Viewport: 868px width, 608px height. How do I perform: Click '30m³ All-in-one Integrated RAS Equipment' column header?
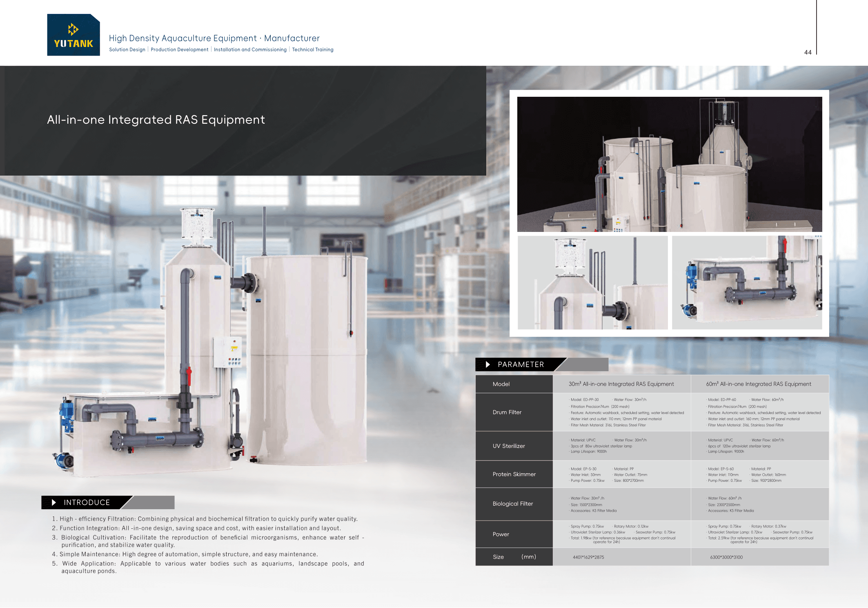coord(621,384)
